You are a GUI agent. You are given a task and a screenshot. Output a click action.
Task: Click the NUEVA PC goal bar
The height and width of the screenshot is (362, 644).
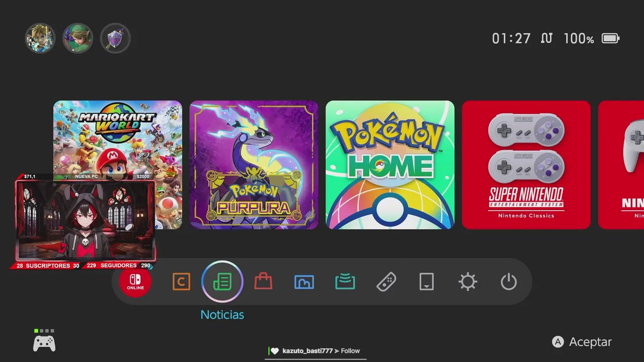click(87, 176)
